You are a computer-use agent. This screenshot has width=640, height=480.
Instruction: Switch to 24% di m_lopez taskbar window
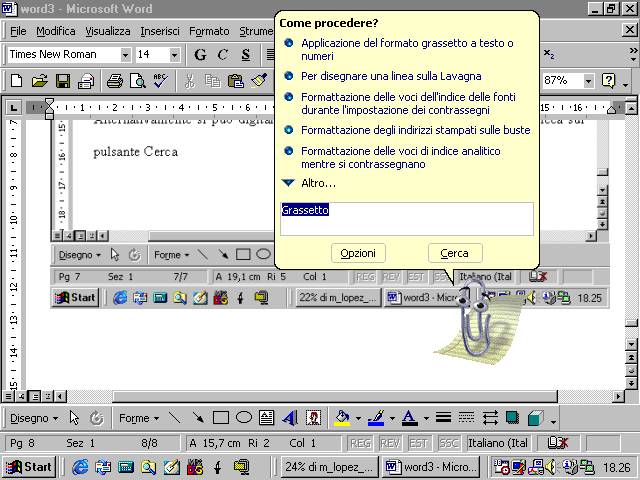pos(329,467)
